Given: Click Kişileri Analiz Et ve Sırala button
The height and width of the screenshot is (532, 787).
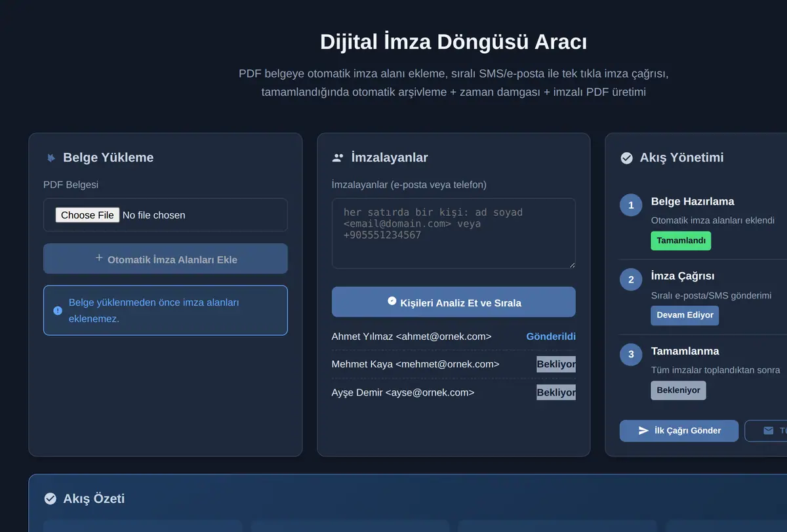Looking at the screenshot, I should coord(454,302).
